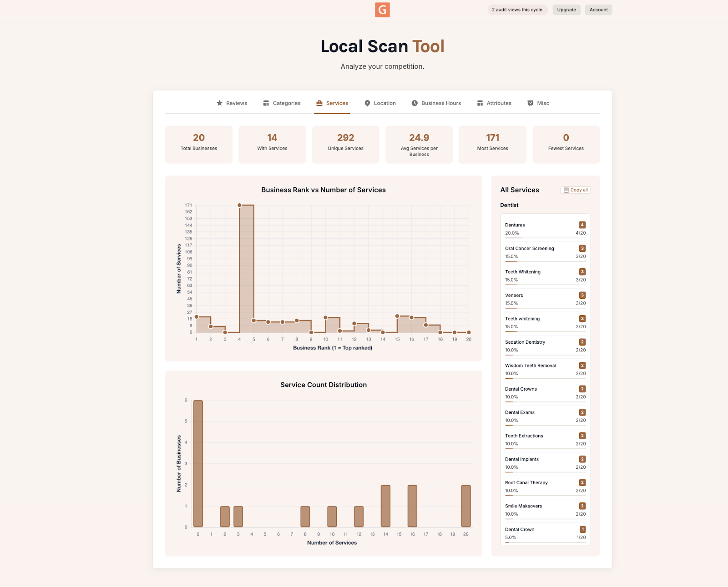Image resolution: width=728 pixels, height=587 pixels.
Task: Select the Wisdom Teeth Removal row
Action: pos(546,370)
